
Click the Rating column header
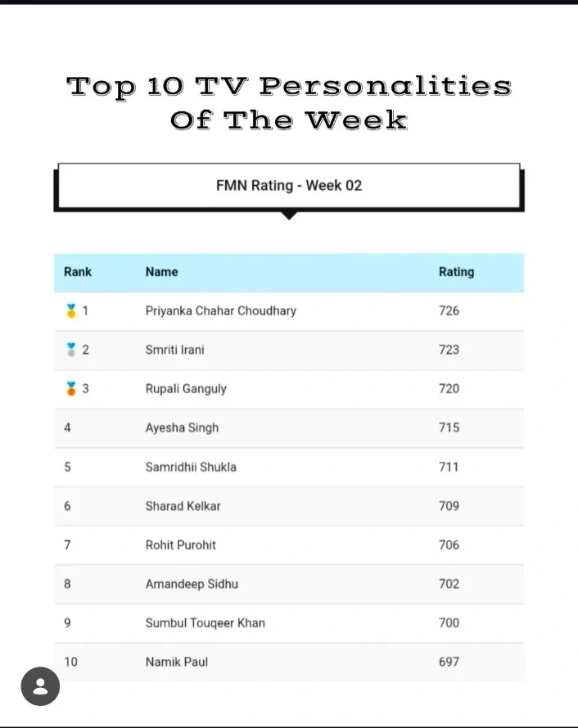(456, 272)
